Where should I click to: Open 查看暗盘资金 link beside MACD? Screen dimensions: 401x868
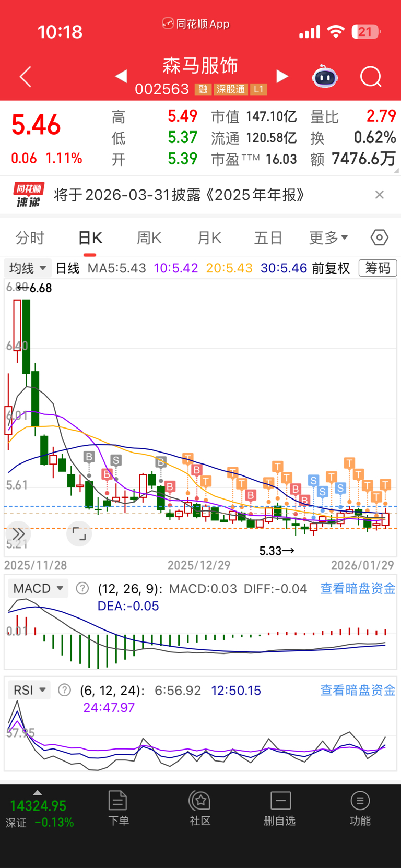(358, 589)
